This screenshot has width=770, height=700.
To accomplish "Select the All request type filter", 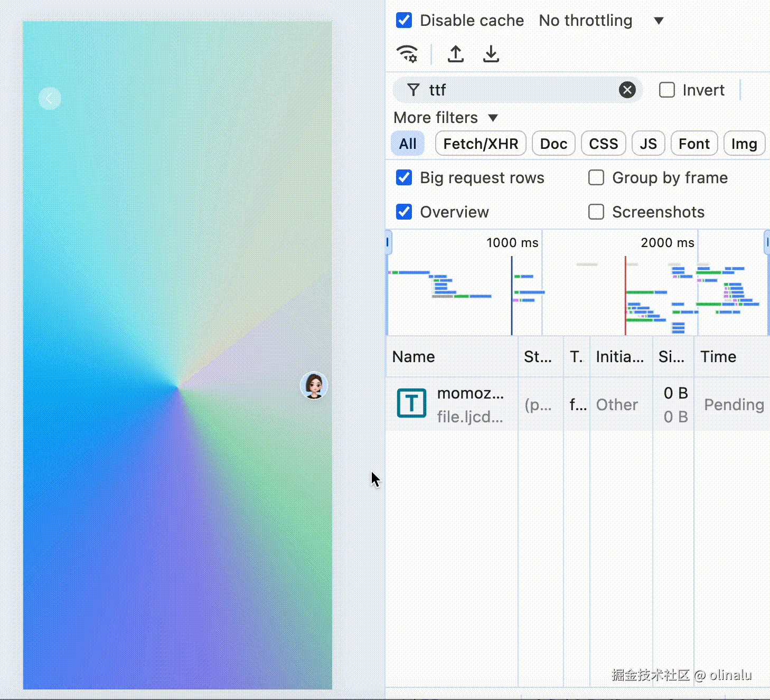I will [x=408, y=144].
